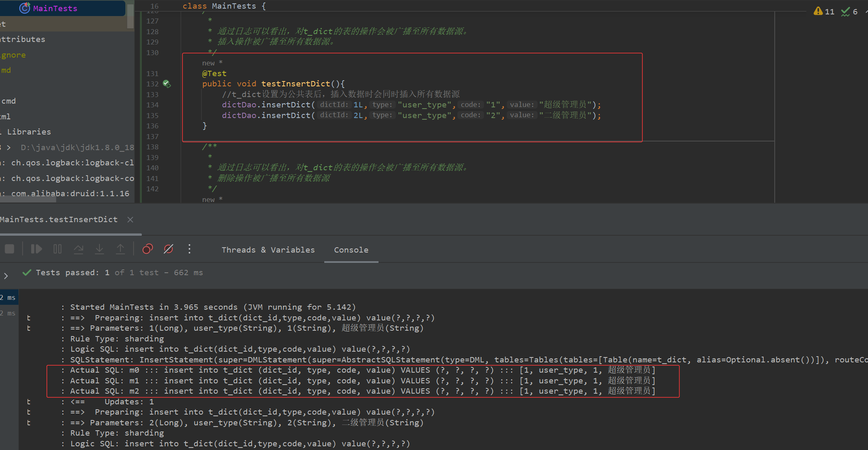This screenshot has width=868, height=450.
Task: Open the View Breakpoints icon
Action: [148, 249]
